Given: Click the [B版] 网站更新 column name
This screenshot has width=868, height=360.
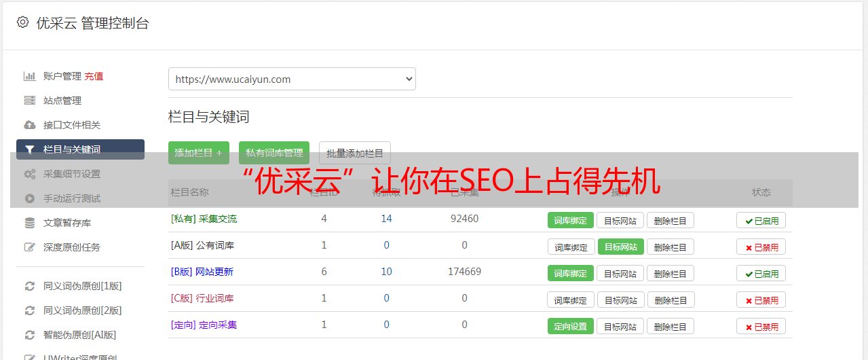Looking at the screenshot, I should (x=202, y=272).
